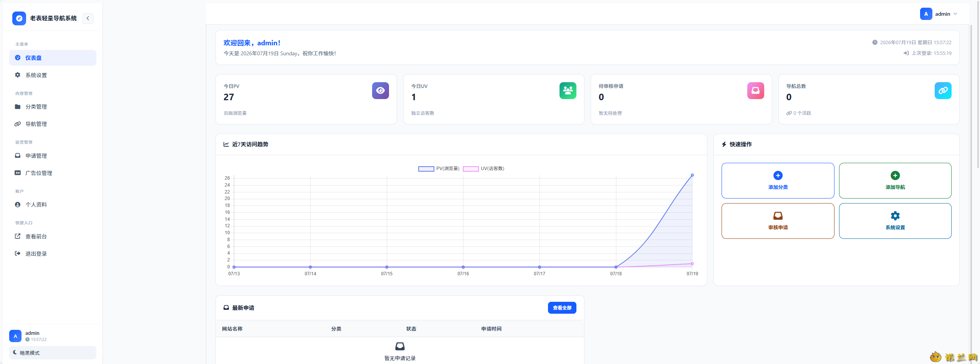Viewport: 980px width, 364px height.
Task: Click the blue link icon on 导航总数 card
Action: tap(943, 91)
